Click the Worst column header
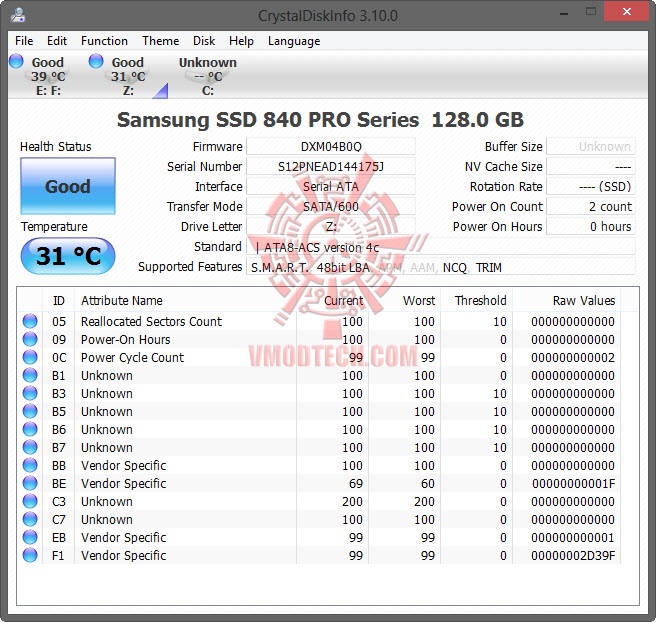 click(404, 300)
